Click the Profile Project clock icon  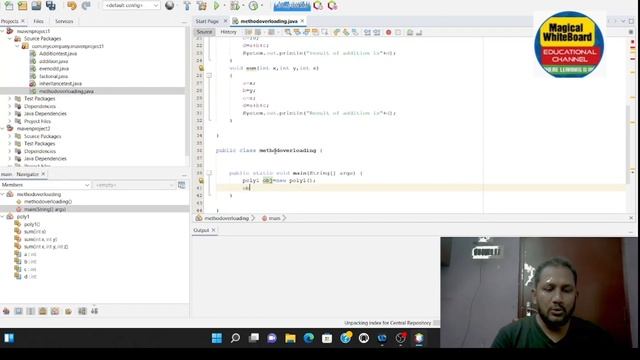click(253, 6)
